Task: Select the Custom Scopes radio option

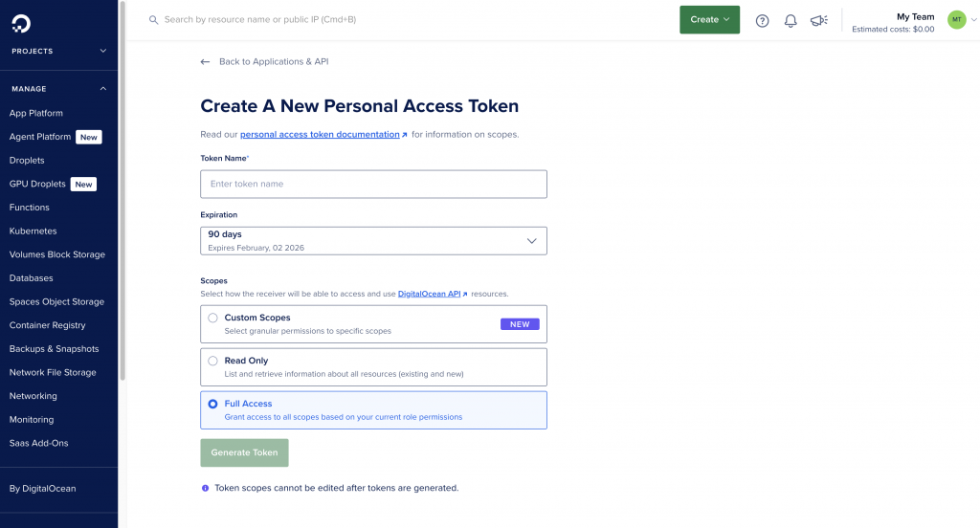Action: (x=212, y=318)
